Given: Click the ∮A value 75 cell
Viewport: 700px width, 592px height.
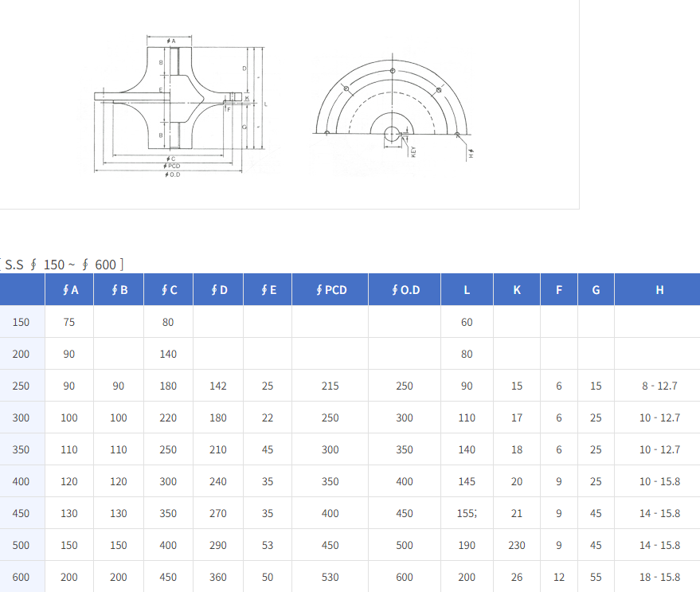Looking at the screenshot, I should pos(70,322).
